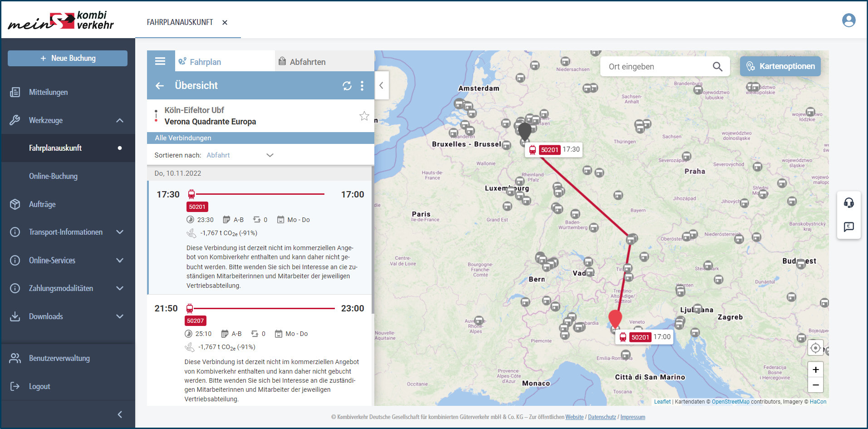
Task: Open the headset support icon
Action: pos(848,203)
